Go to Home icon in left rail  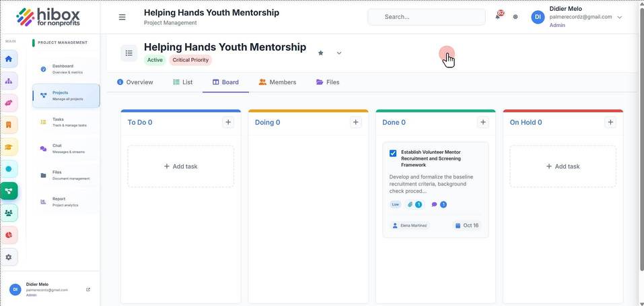[9, 59]
